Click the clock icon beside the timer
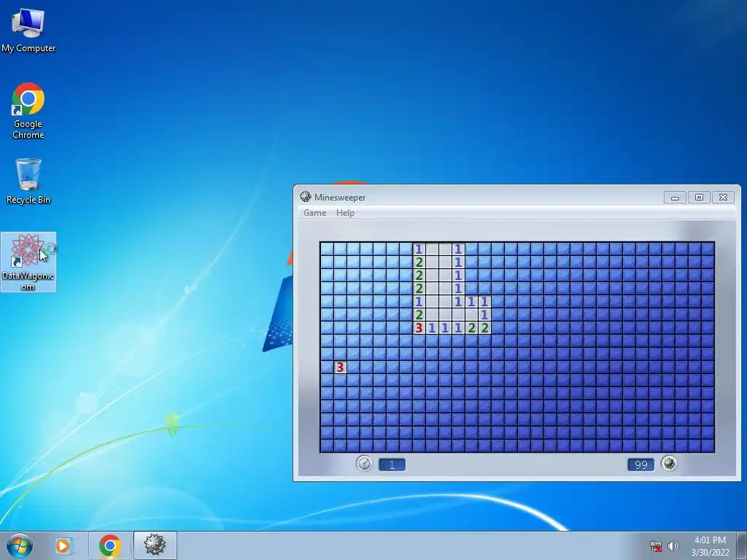Viewport: 747px width, 560px height. coord(364,463)
